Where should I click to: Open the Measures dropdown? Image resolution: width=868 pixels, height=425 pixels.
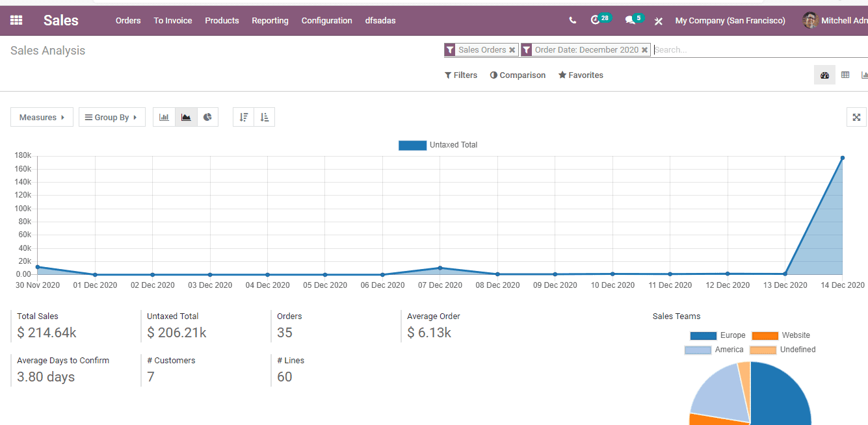(x=42, y=117)
